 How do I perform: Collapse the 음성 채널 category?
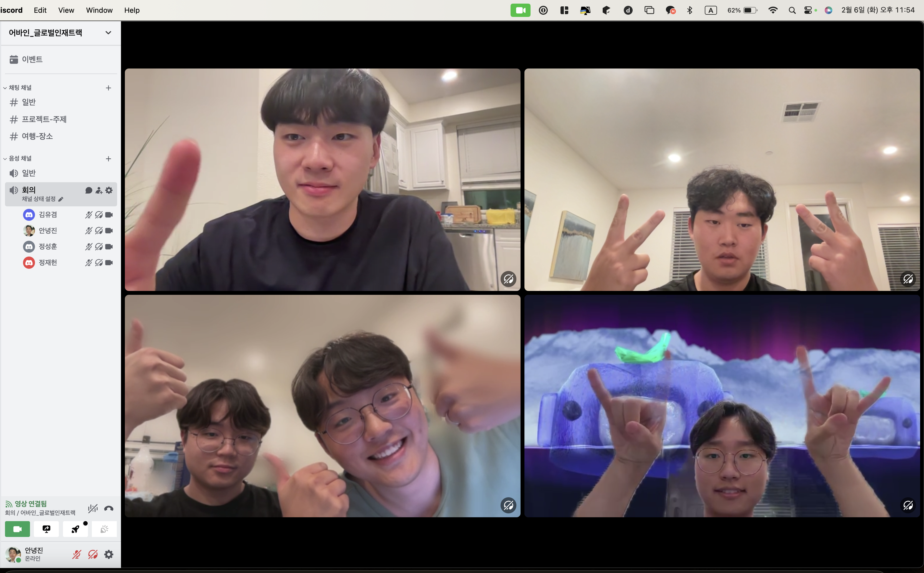pos(20,158)
